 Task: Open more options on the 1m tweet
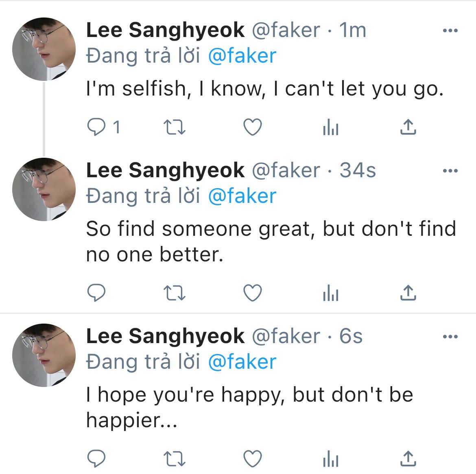coord(450,30)
